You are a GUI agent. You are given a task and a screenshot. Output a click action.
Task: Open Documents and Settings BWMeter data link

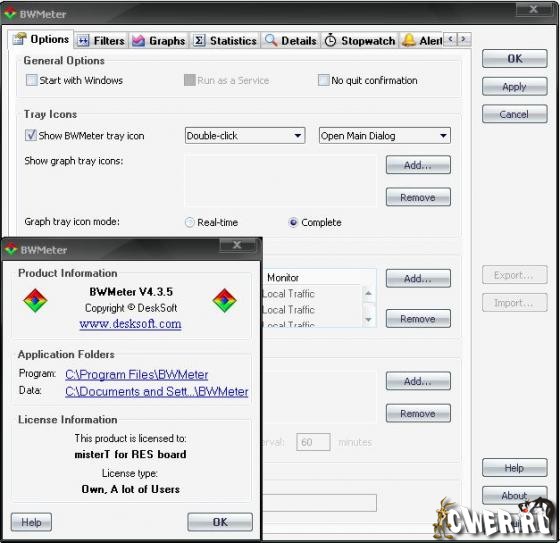point(156,392)
